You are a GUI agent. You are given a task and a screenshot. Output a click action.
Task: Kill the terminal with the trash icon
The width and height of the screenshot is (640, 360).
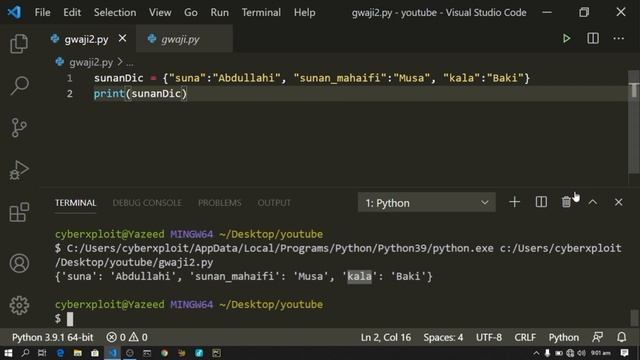coord(566,202)
